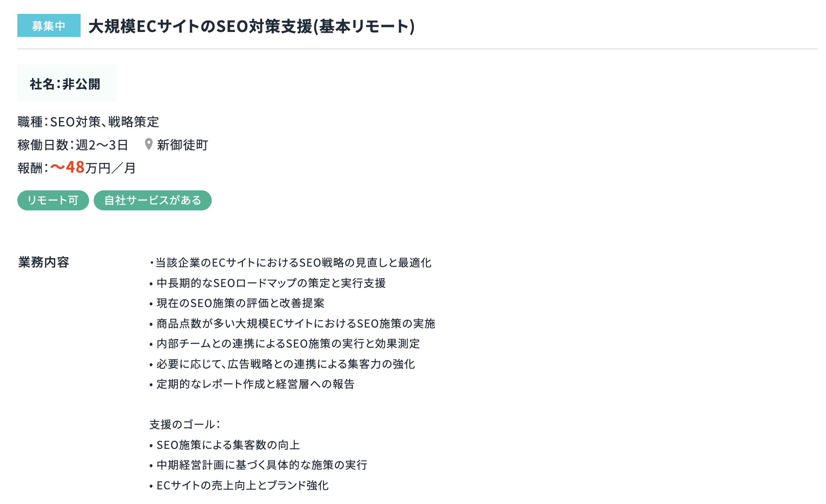826x504 pixels.
Task: Click the 職種:SEO対策、戦略策定 line
Action: (88, 122)
